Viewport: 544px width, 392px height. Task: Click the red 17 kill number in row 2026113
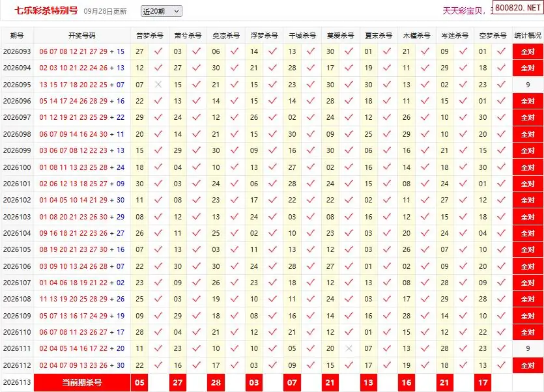(x=483, y=383)
